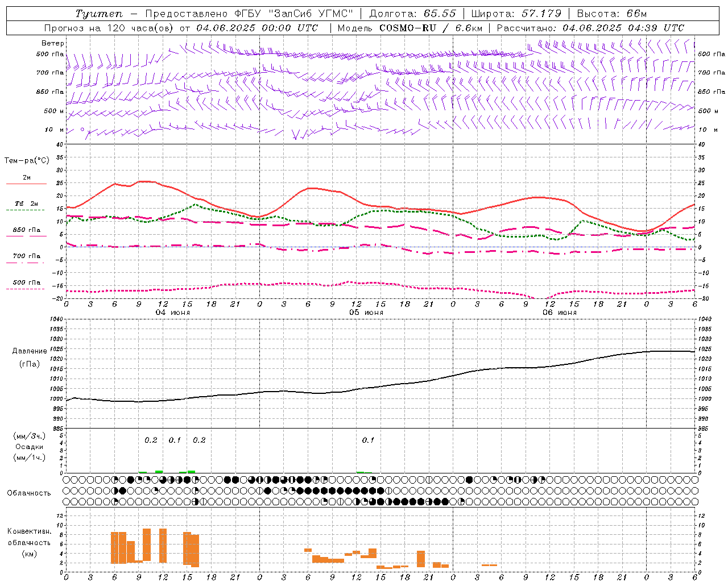Select the "500 гПа" legend entry in temperature panel
Image resolution: width=728 pixels, height=582 pixels.
click(27, 282)
